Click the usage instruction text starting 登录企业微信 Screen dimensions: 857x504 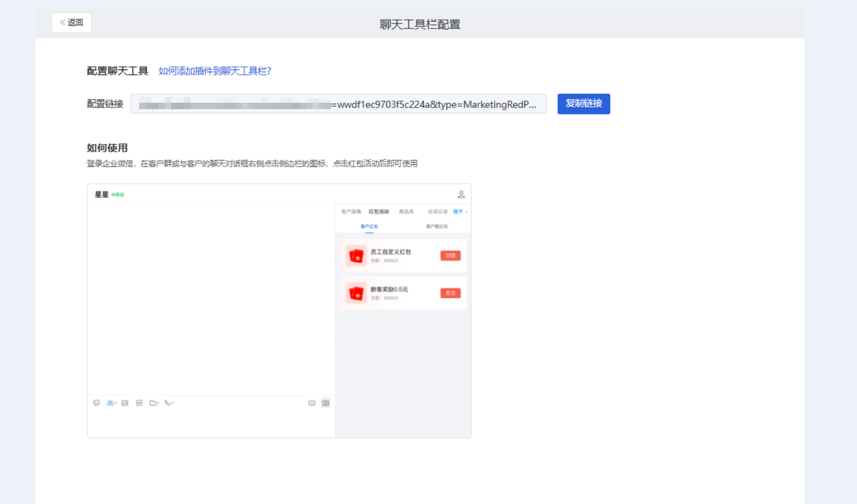click(252, 163)
